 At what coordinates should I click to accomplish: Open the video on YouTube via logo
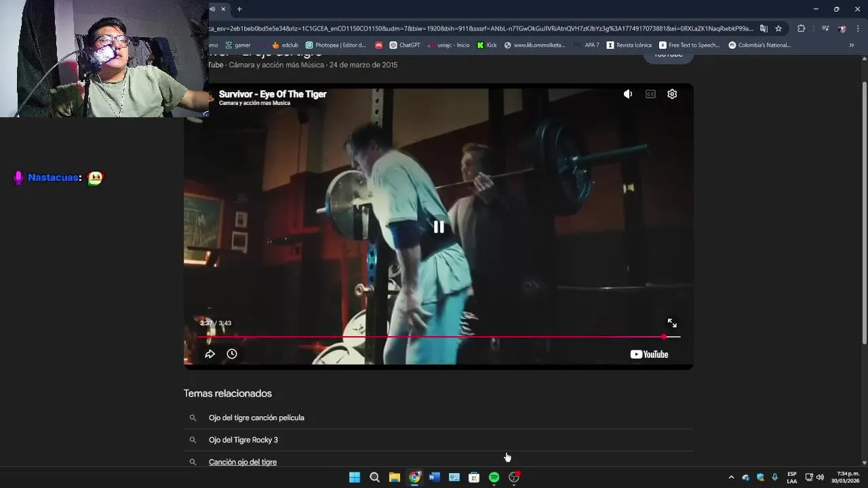649,354
